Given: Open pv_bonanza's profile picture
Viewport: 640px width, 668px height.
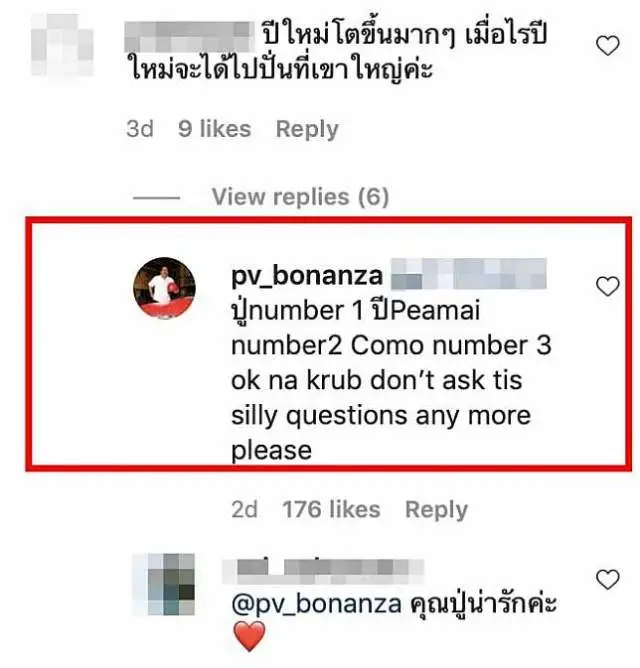Looking at the screenshot, I should (x=164, y=288).
